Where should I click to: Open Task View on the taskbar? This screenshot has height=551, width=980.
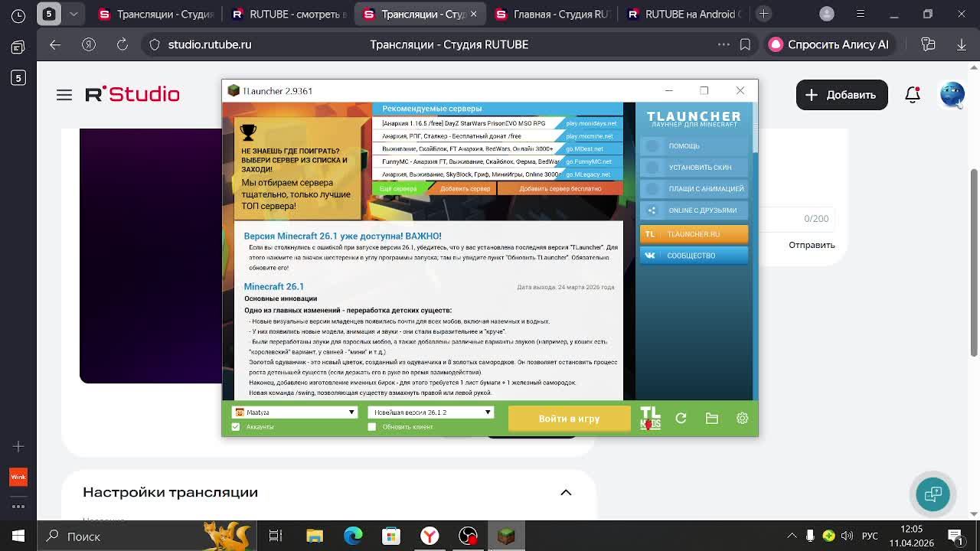click(x=276, y=536)
